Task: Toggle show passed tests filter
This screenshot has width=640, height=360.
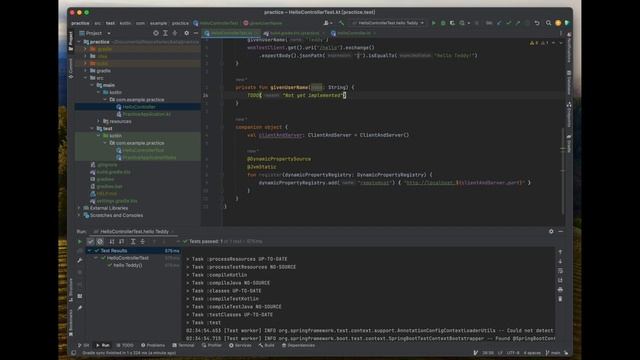Action: [x=90, y=242]
